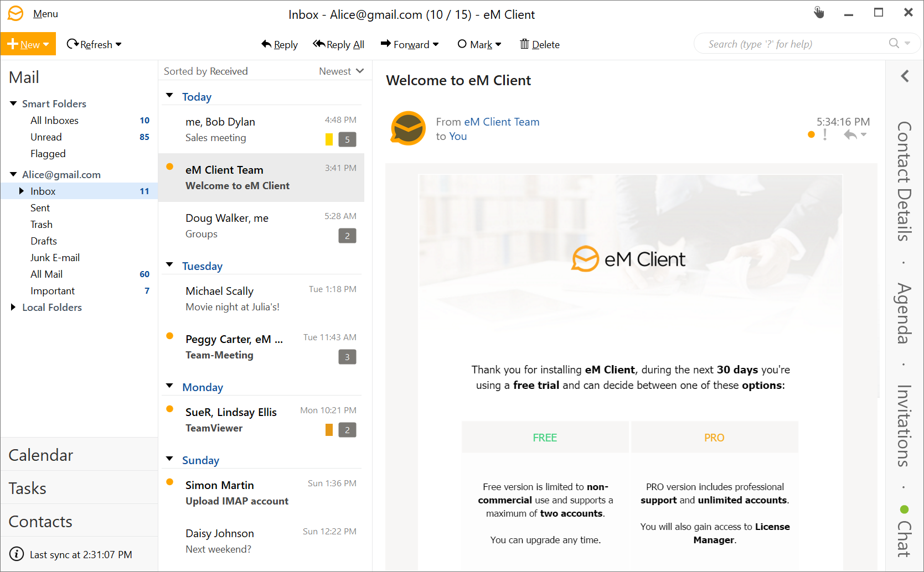Open the search options dropdown arrow
This screenshot has height=572, width=924.
pos(907,43)
